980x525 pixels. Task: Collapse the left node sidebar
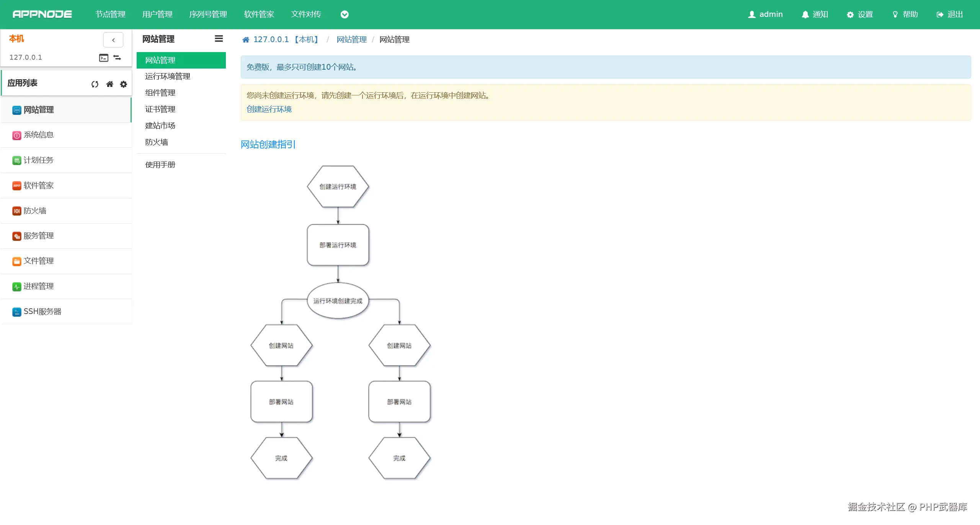coord(113,40)
